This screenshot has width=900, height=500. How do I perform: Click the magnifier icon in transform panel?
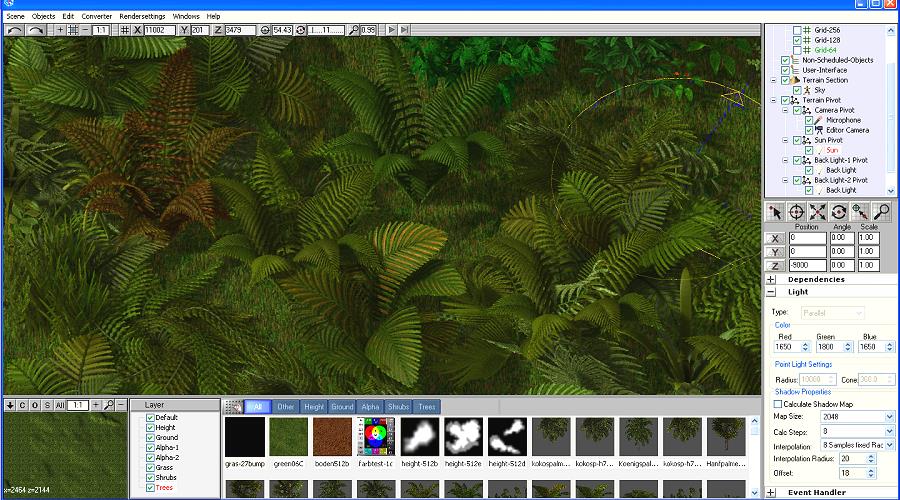[x=881, y=211]
